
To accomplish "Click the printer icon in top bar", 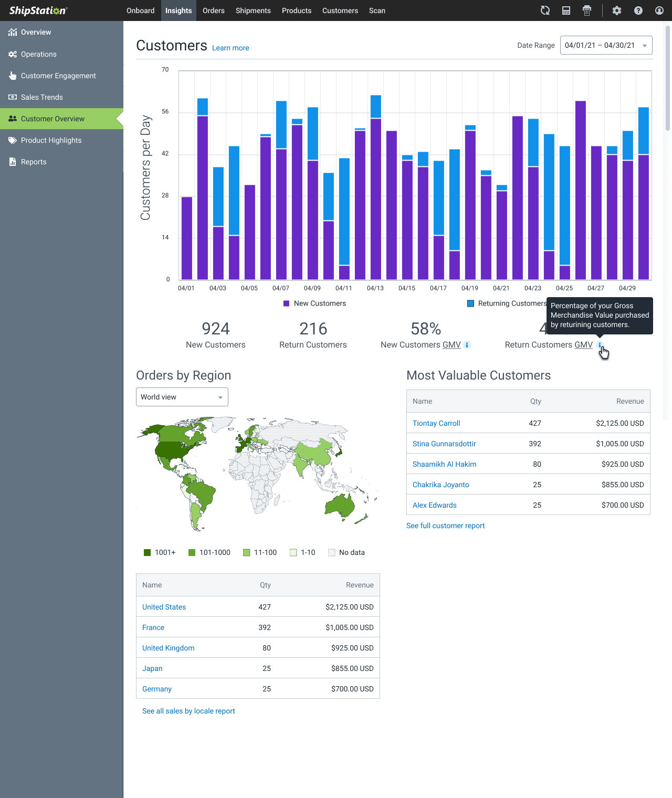I will 586,10.
